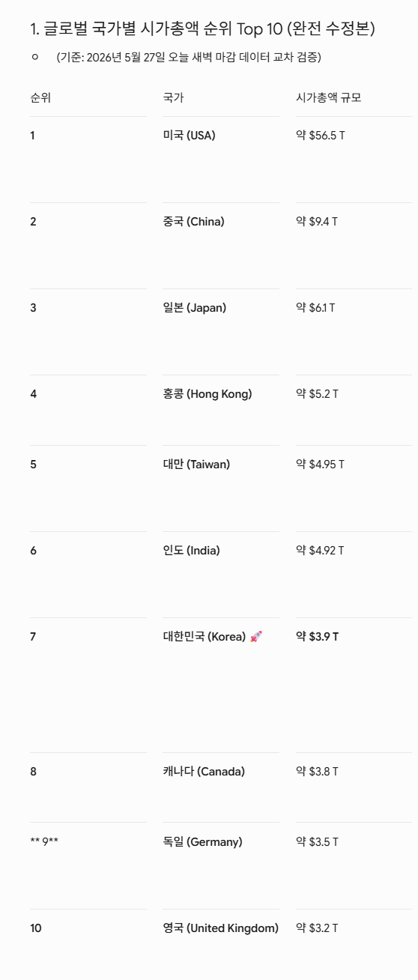The image size is (418, 980).
Task: Click the 홍콩 (Hong Kong) country cell
Action: tap(208, 394)
